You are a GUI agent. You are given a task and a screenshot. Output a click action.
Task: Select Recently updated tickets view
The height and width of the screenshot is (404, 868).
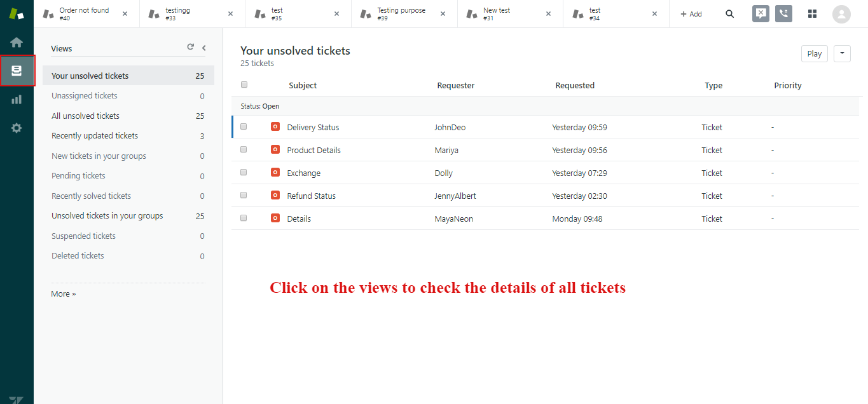[x=95, y=136]
